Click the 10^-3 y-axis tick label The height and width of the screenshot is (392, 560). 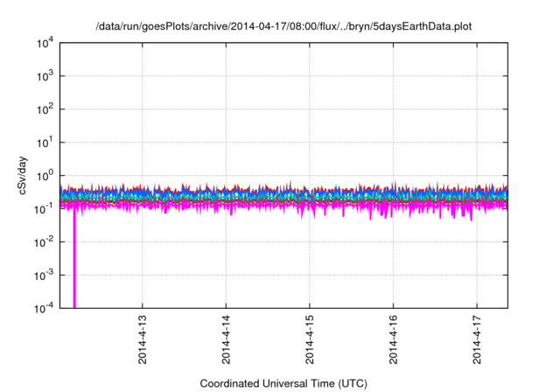click(x=44, y=276)
